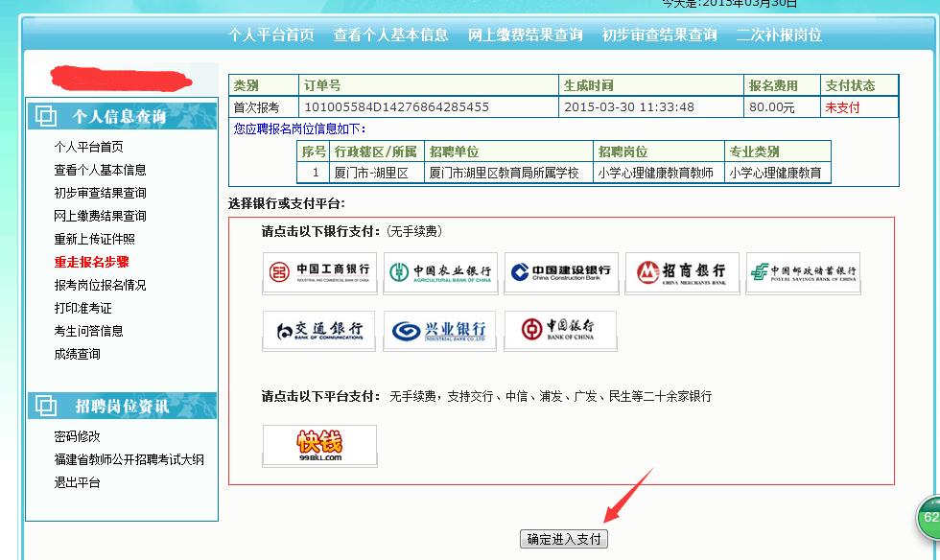The width and height of the screenshot is (940, 560).
Task: Open 打印准考证 sidebar link
Action: (x=82, y=308)
